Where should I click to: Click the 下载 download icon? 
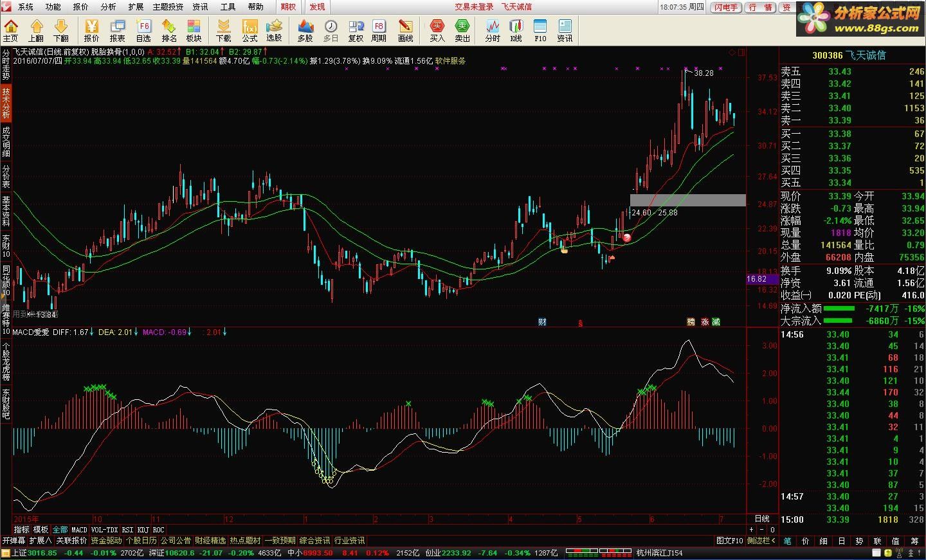click(224, 30)
